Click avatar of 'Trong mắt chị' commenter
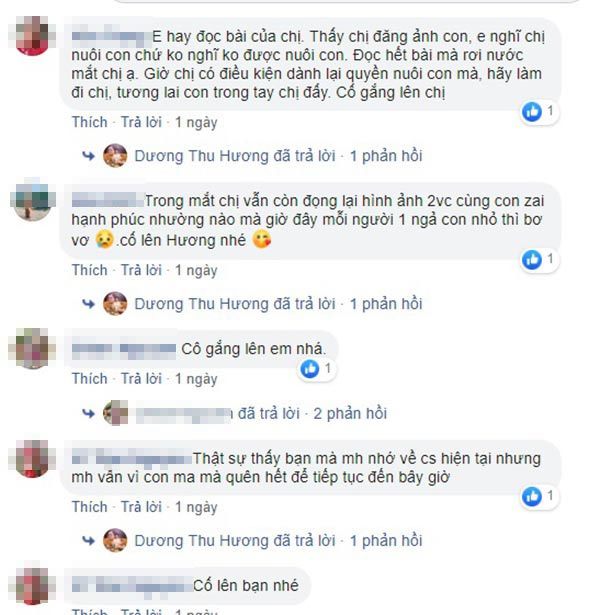The width and height of the screenshot is (600, 615). 32,200
